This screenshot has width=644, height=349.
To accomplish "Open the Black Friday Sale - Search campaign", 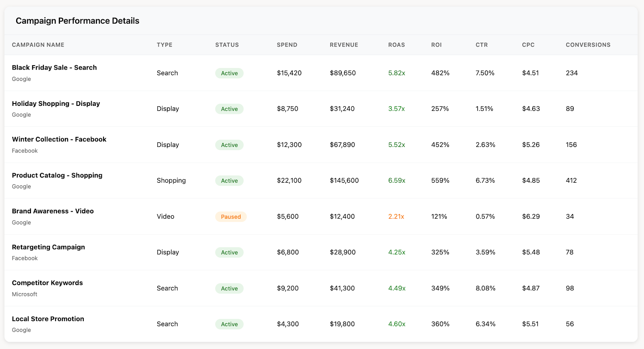I will click(54, 68).
